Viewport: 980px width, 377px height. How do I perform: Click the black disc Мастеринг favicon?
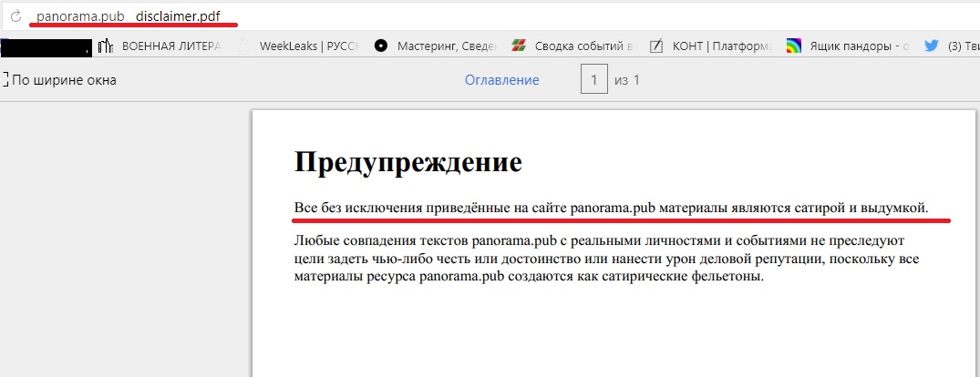[381, 46]
